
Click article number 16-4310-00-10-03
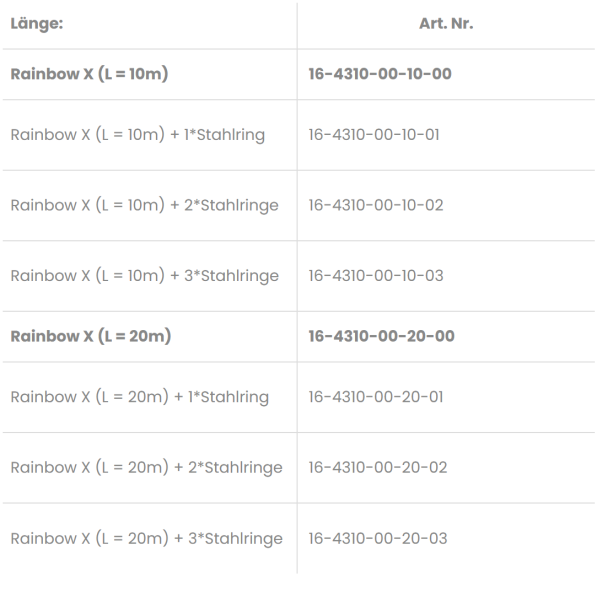point(376,275)
